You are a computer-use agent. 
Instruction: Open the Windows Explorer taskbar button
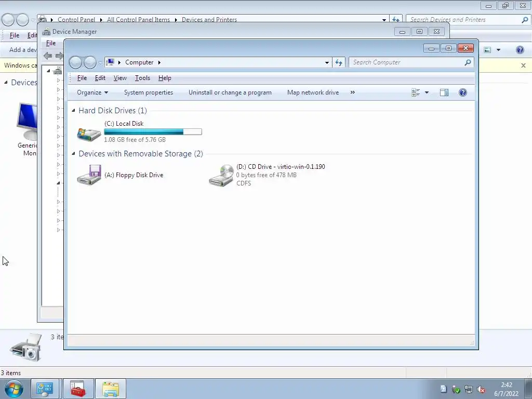111,389
